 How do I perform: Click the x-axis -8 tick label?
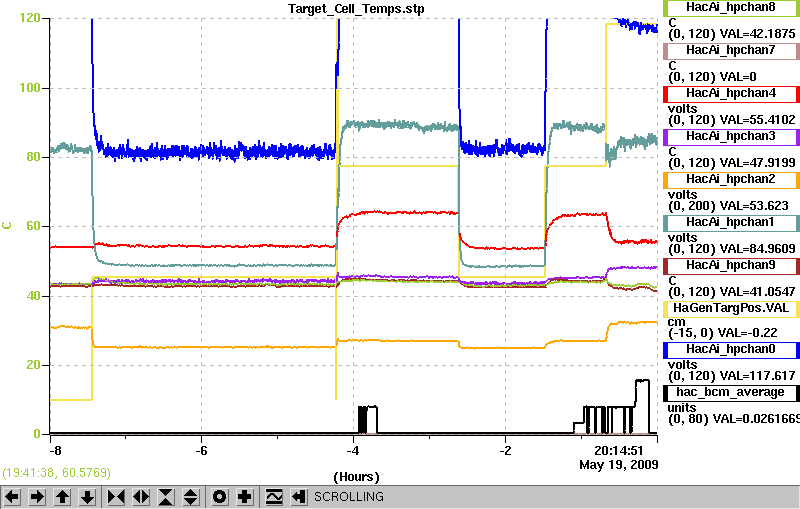55,451
